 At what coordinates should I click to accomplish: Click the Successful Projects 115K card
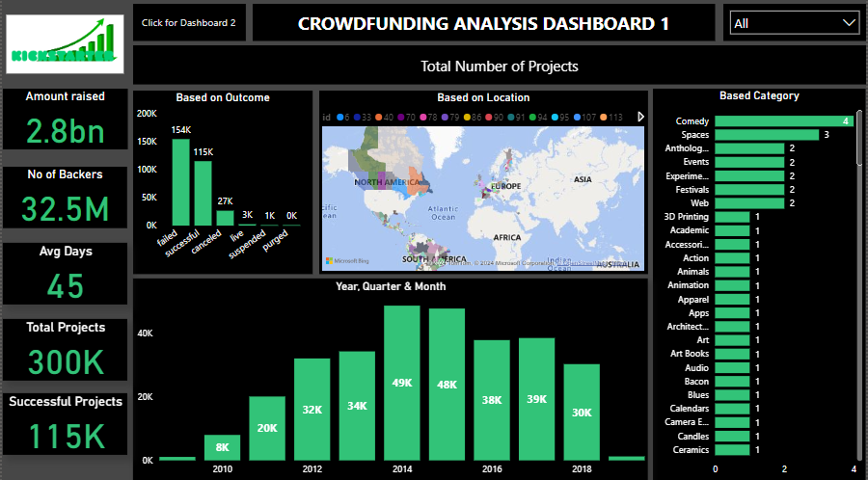[x=65, y=423]
